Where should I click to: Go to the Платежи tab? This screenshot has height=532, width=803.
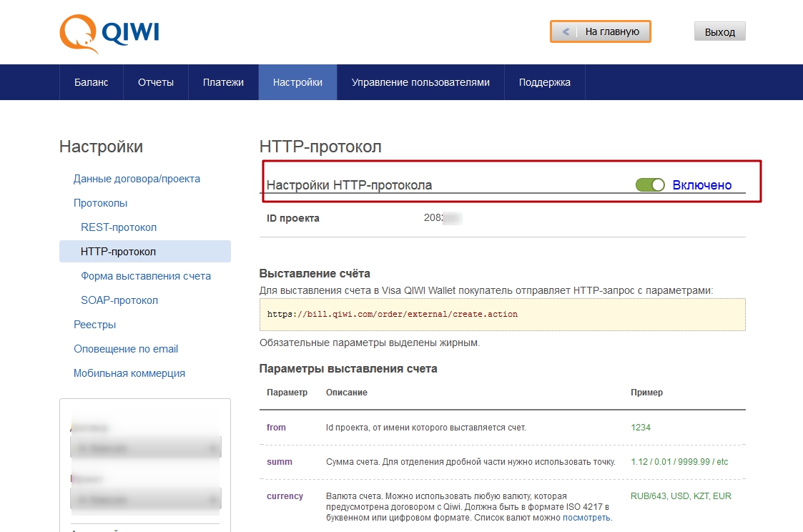pos(223,82)
